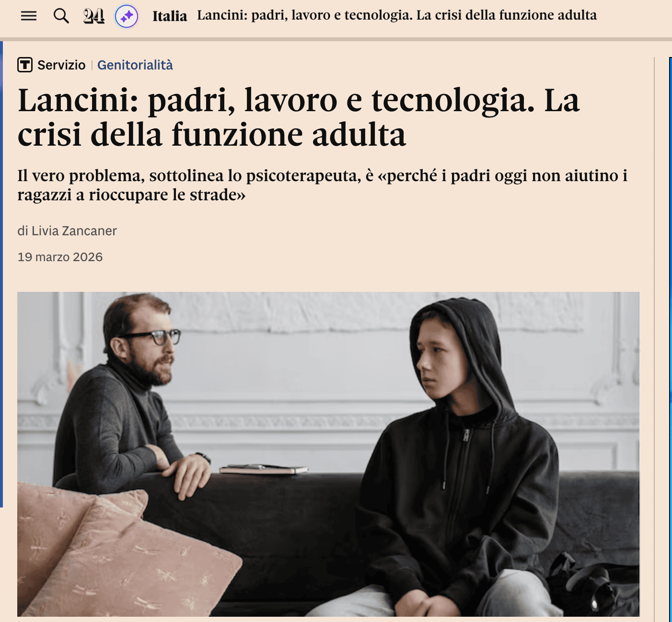Open the Italia section in header

point(170,16)
